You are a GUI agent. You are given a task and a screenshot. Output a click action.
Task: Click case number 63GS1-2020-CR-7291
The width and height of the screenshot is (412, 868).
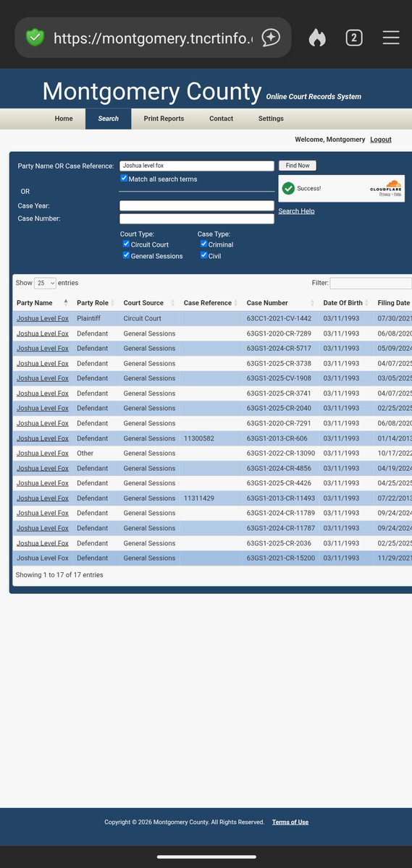(279, 423)
